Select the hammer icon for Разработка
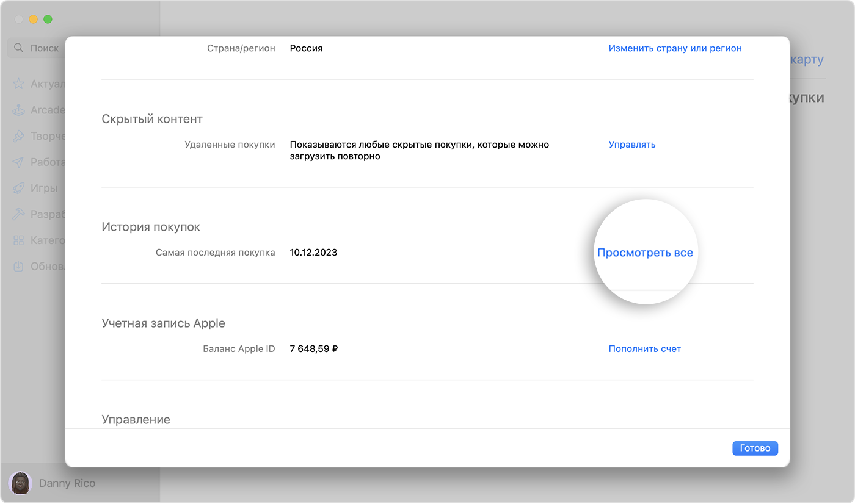Image resolution: width=855 pixels, height=504 pixels. (19, 214)
